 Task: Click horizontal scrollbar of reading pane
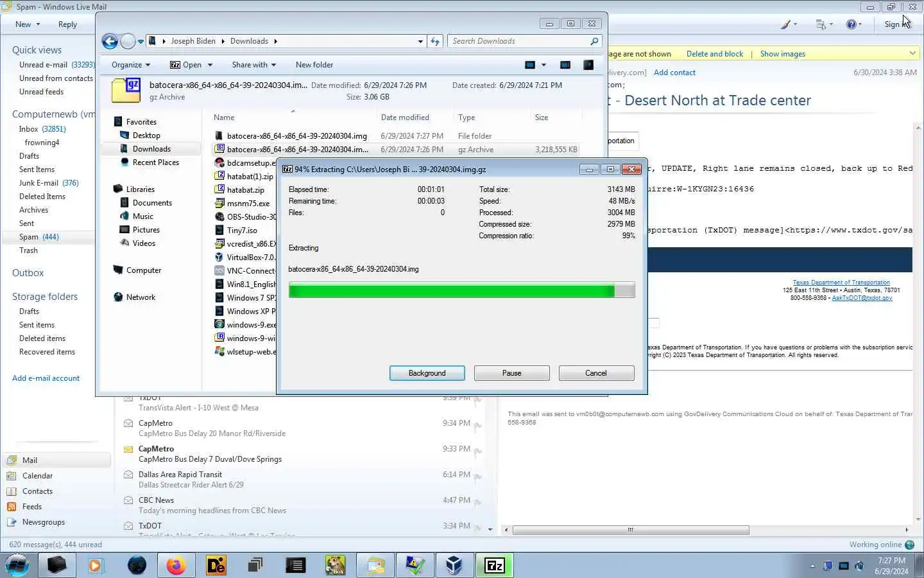[630, 530]
